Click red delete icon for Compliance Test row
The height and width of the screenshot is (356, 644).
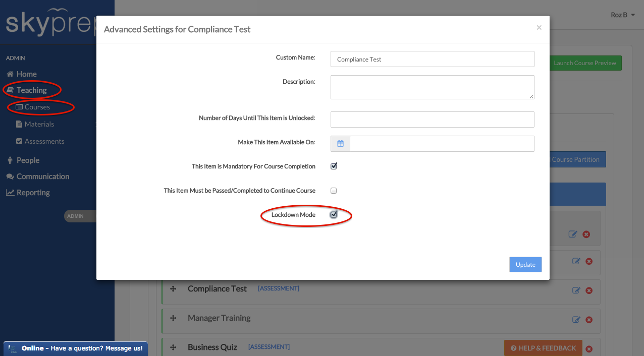588,290
